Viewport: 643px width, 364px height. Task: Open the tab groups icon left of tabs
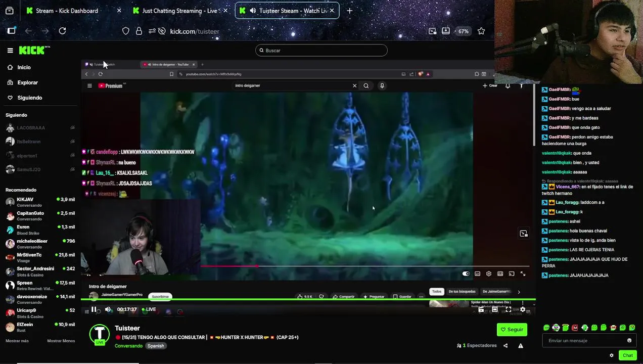(x=9, y=11)
